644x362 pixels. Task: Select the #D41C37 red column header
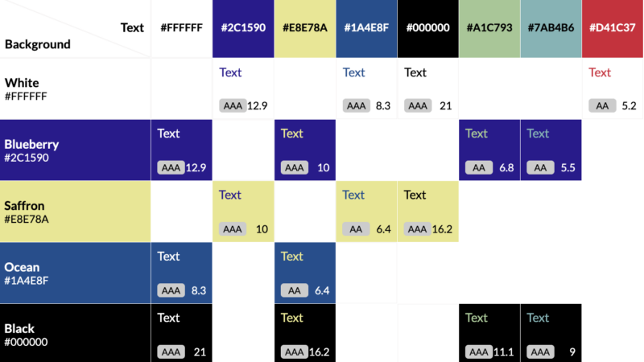[612, 28]
